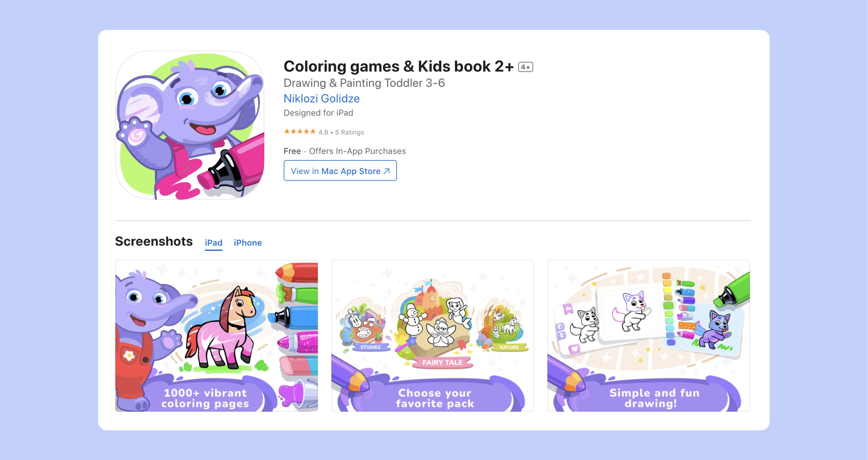
Task: Click the Offers In-App Purchases text
Action: point(357,151)
